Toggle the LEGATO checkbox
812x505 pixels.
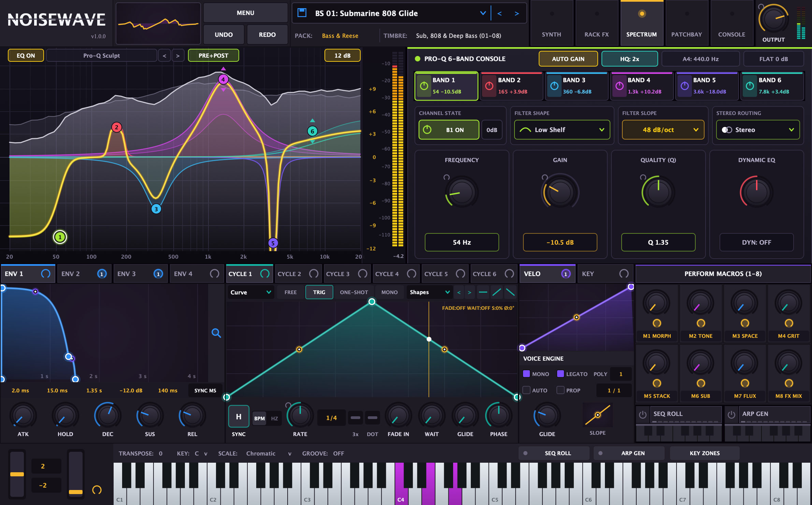pos(561,374)
